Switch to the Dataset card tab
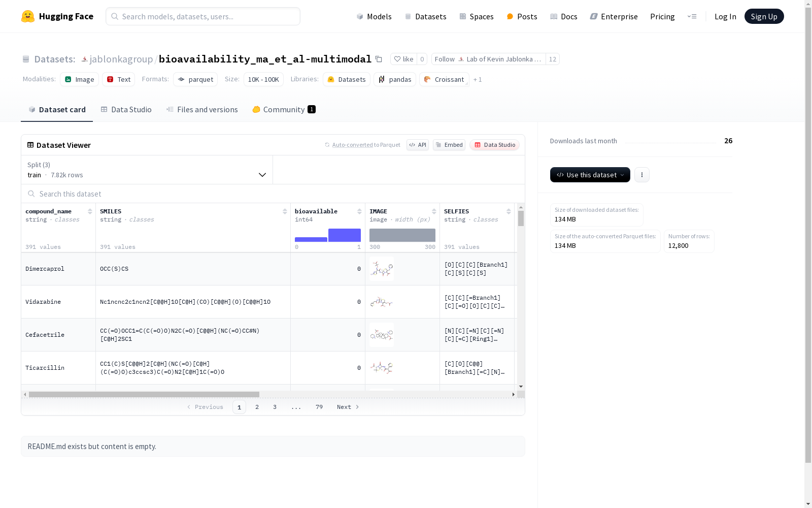 tap(57, 109)
